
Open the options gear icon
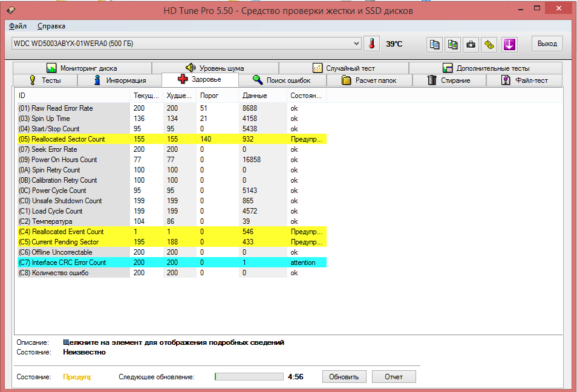pos(489,45)
